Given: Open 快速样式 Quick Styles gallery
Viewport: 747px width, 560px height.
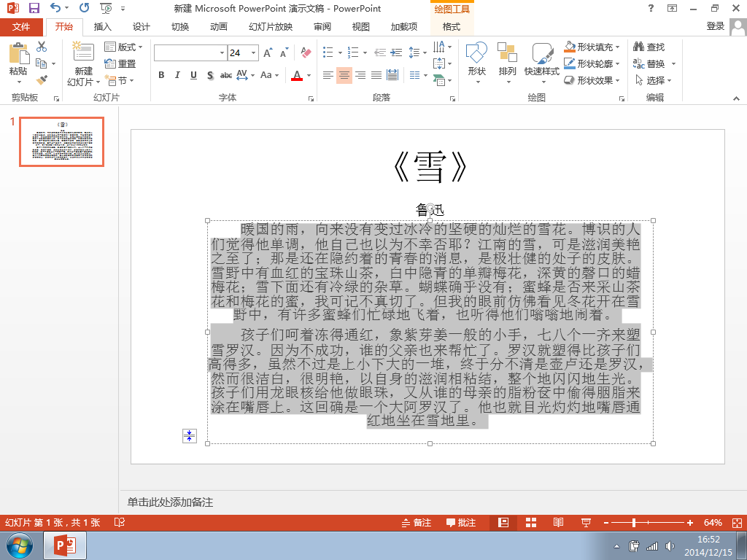Looking at the screenshot, I should pyautogui.click(x=542, y=63).
